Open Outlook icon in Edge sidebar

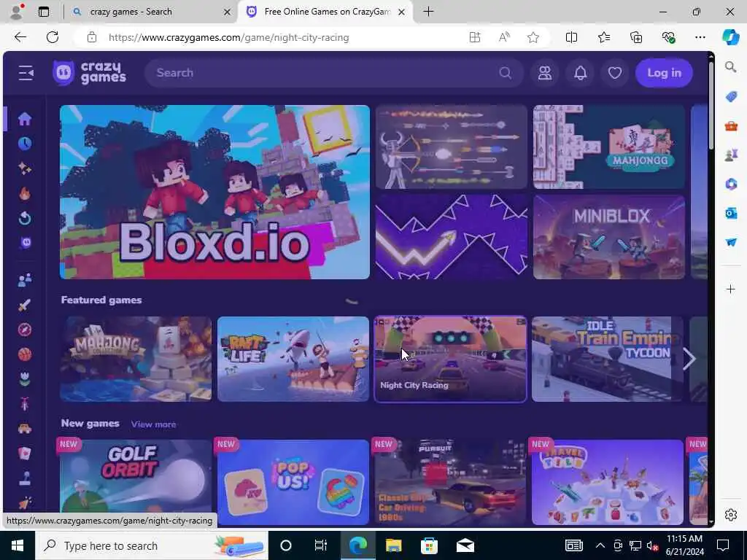point(731,213)
